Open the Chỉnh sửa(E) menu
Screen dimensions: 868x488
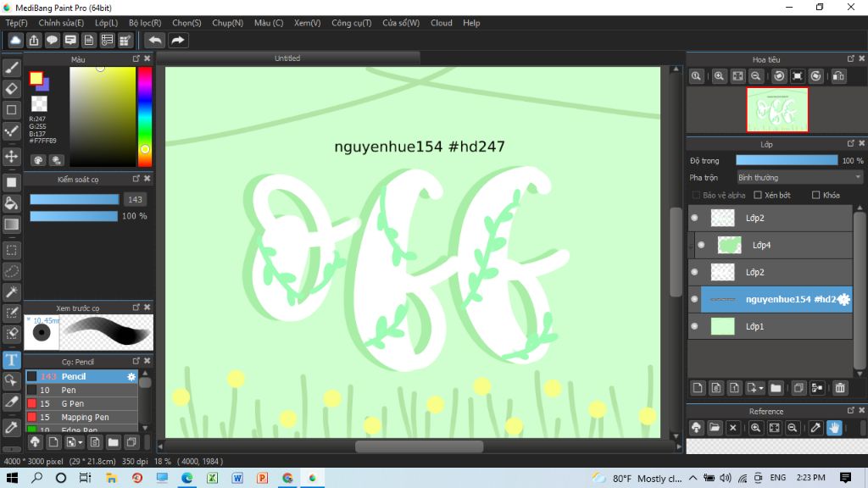61,23
